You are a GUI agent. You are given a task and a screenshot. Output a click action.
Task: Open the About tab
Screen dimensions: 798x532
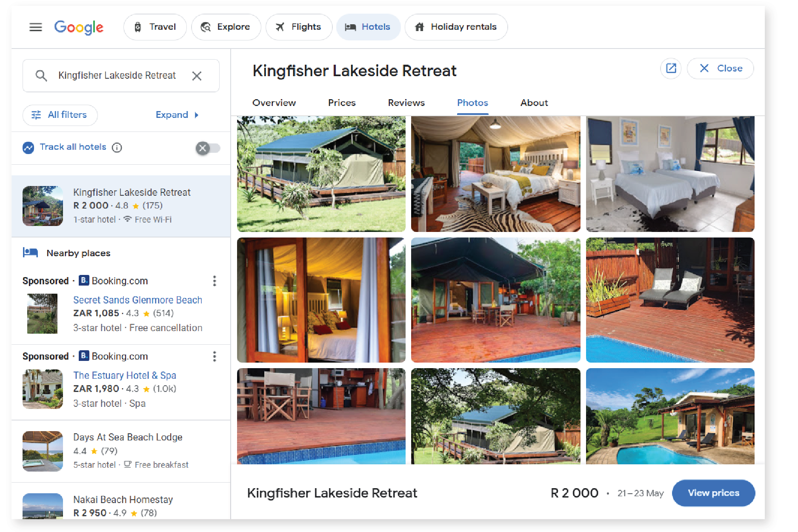(x=534, y=103)
